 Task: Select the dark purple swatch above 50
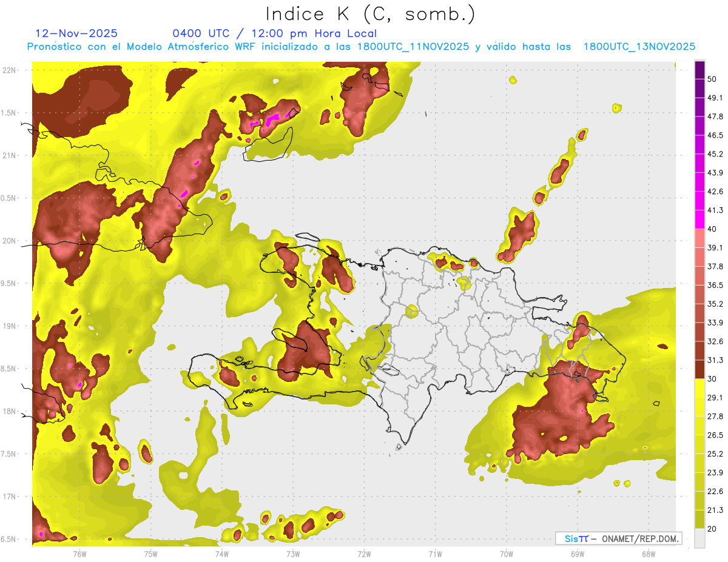coord(699,70)
